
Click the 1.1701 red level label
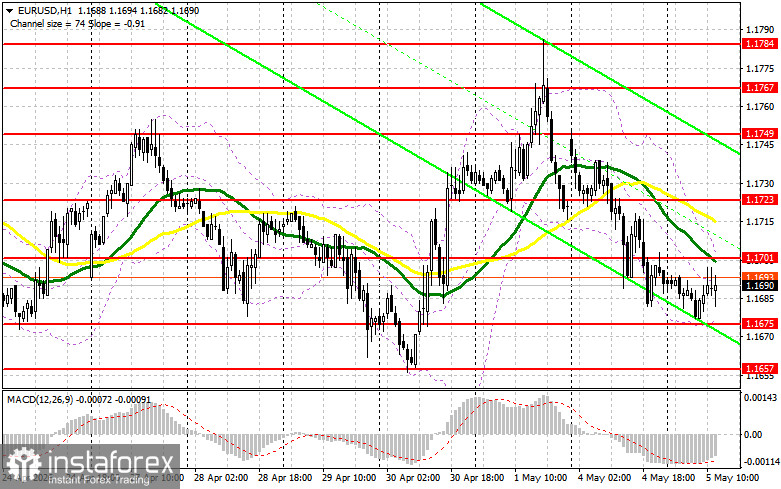tap(760, 258)
